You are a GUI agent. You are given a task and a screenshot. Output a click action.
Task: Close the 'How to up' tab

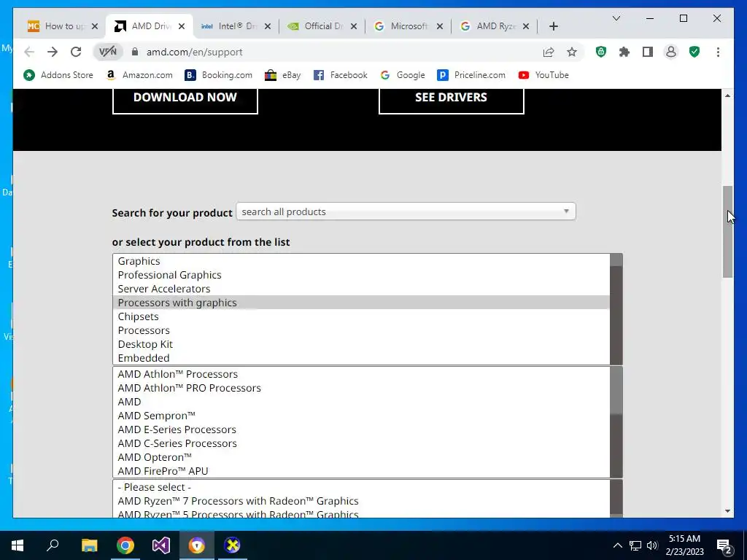(x=95, y=26)
